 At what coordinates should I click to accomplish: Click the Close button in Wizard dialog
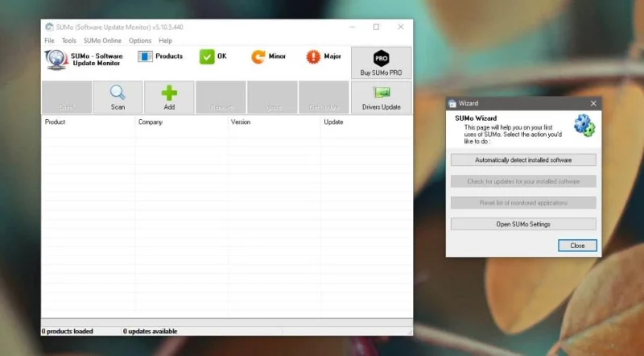[577, 246]
